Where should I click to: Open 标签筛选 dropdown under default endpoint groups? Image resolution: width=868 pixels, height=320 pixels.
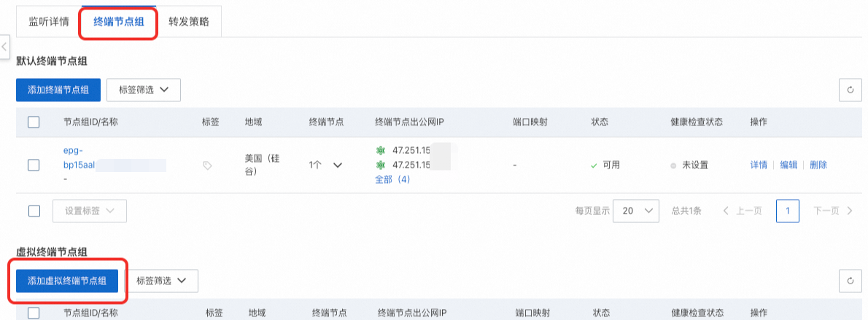point(144,90)
